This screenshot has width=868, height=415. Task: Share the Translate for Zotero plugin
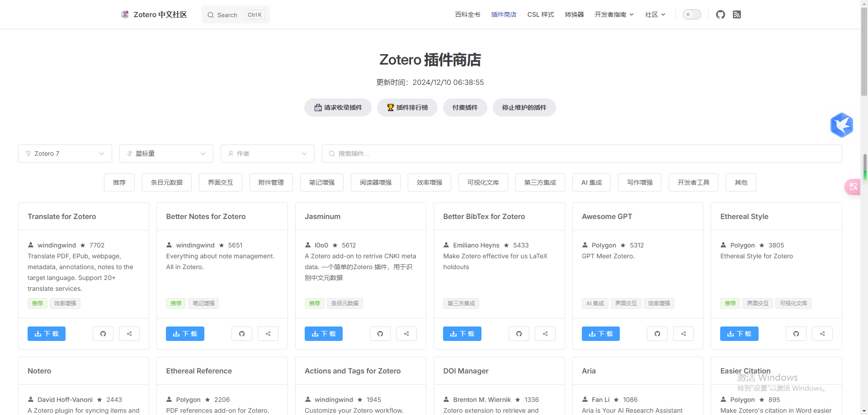(x=129, y=334)
